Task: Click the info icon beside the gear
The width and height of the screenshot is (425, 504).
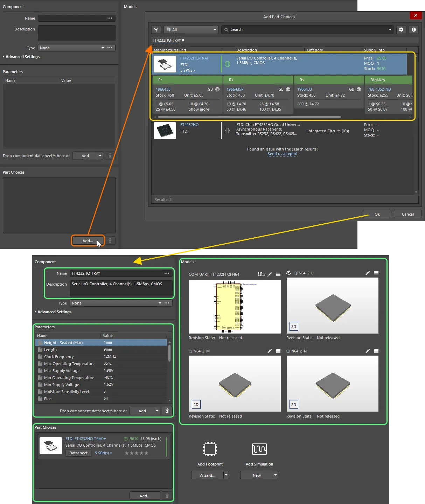Action: point(413,29)
